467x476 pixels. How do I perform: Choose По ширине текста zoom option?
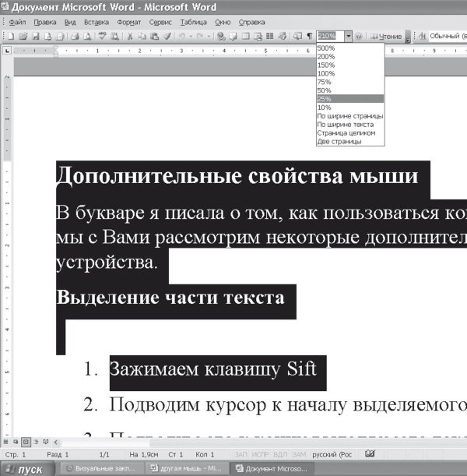pyautogui.click(x=350, y=125)
